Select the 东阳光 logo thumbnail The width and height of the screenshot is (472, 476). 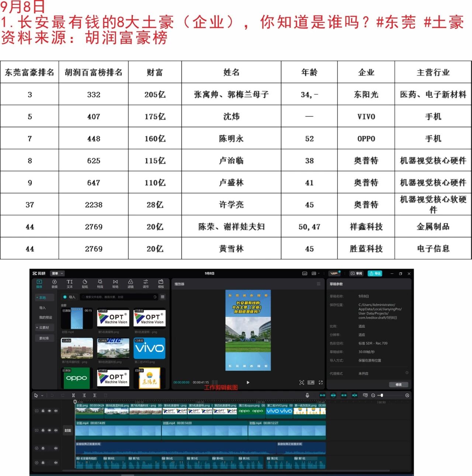point(149,378)
